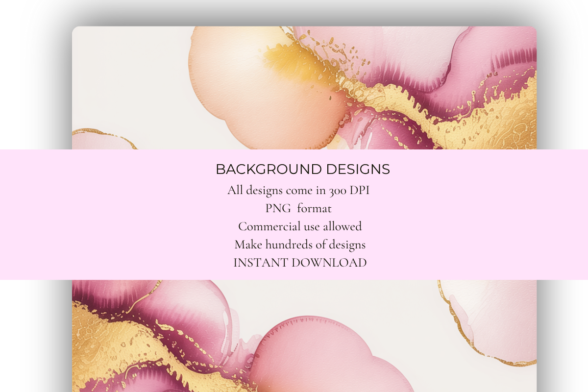Select the "Commercial use allowed" text
Viewport: 588px width, 392px height.
point(300,226)
